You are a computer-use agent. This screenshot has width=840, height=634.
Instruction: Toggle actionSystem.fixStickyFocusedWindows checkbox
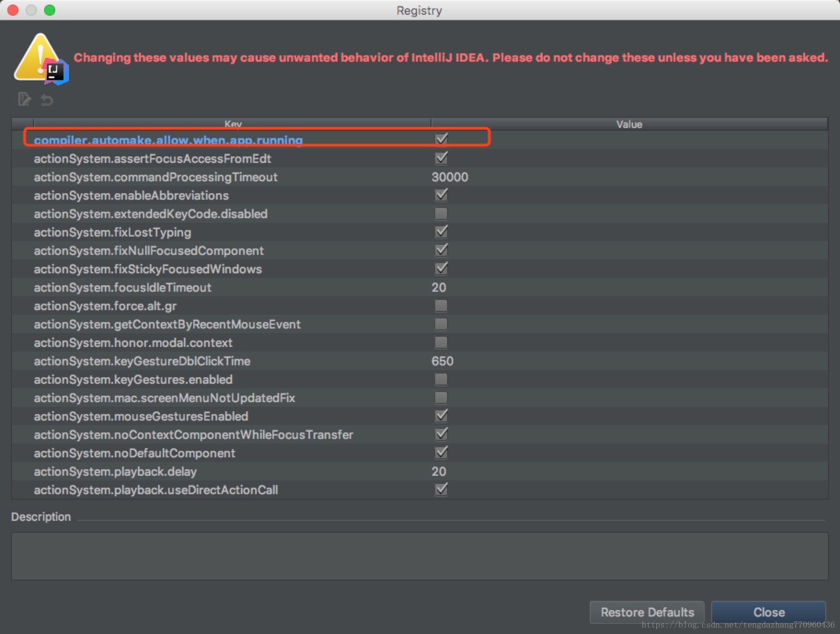[441, 268]
